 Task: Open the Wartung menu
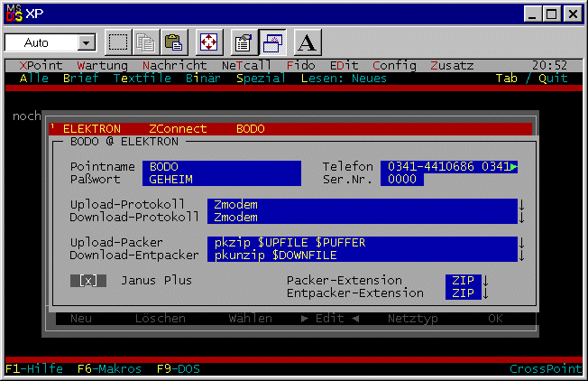click(x=102, y=66)
